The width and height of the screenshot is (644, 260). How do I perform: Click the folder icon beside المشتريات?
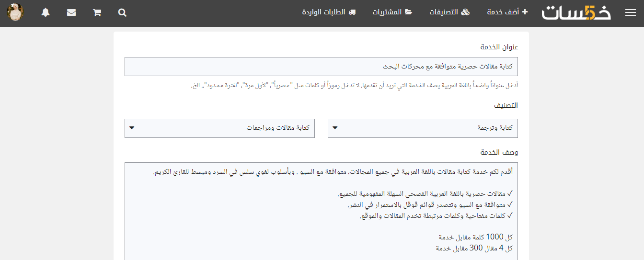(409, 12)
